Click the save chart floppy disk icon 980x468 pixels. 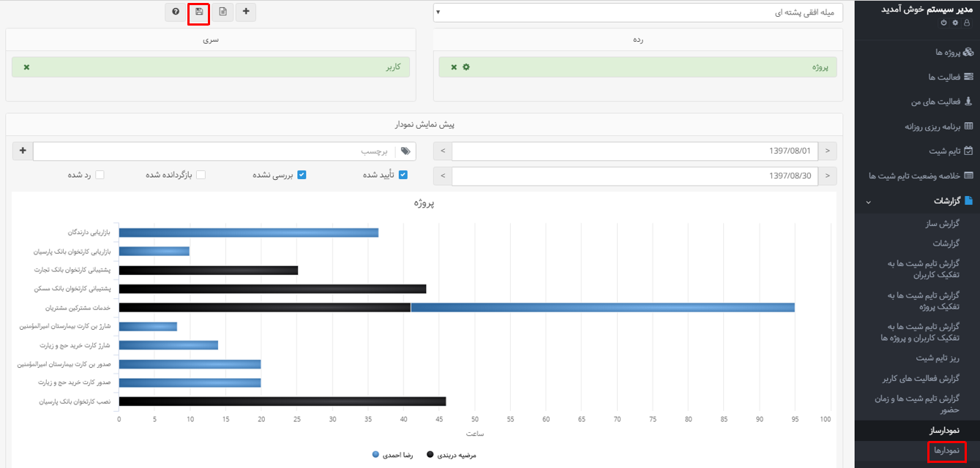pyautogui.click(x=199, y=12)
